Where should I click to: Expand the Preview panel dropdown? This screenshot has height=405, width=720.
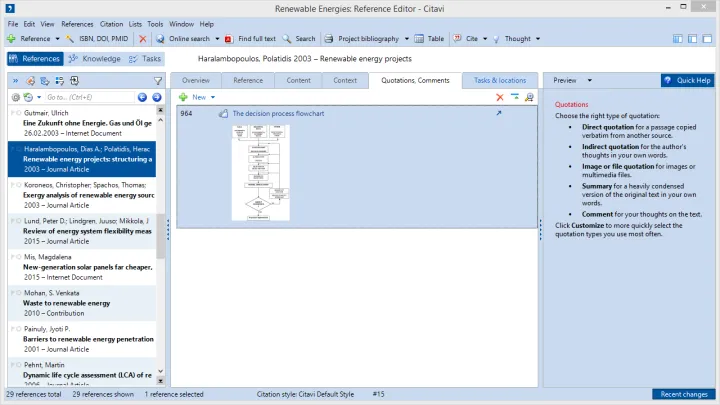(x=590, y=80)
